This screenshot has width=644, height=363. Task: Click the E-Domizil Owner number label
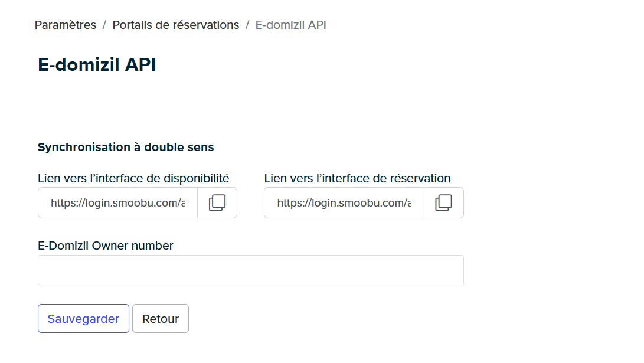[106, 246]
